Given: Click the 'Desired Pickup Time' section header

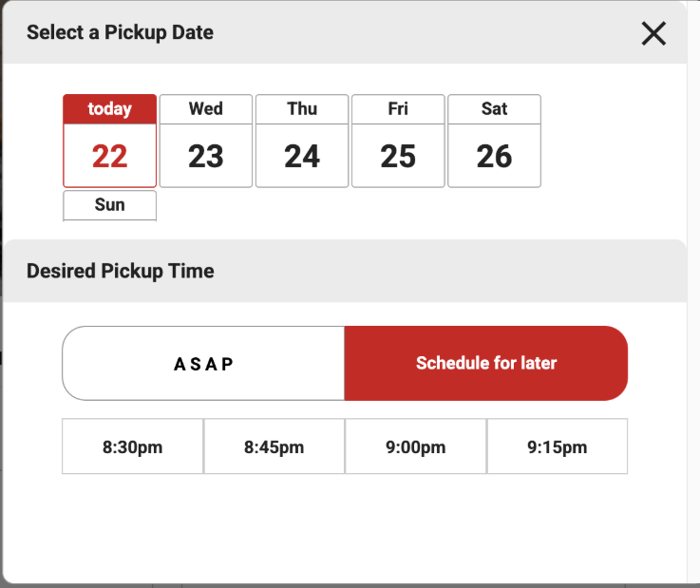Looking at the screenshot, I should [x=121, y=271].
